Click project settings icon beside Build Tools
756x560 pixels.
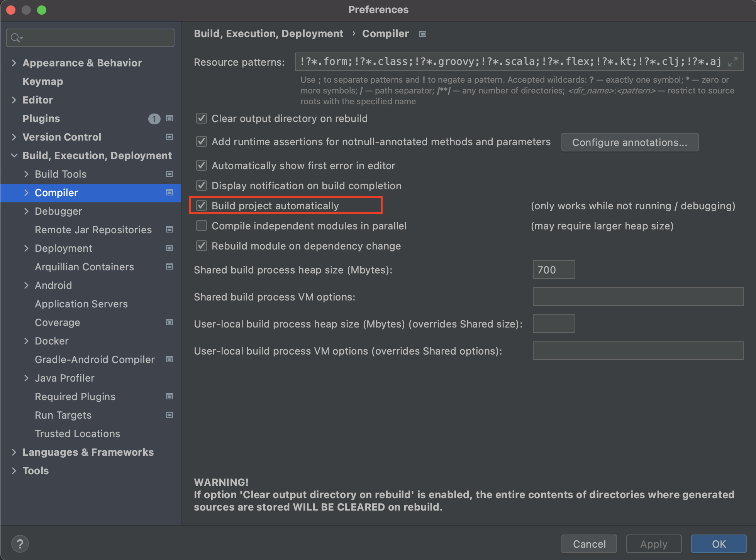coord(169,174)
